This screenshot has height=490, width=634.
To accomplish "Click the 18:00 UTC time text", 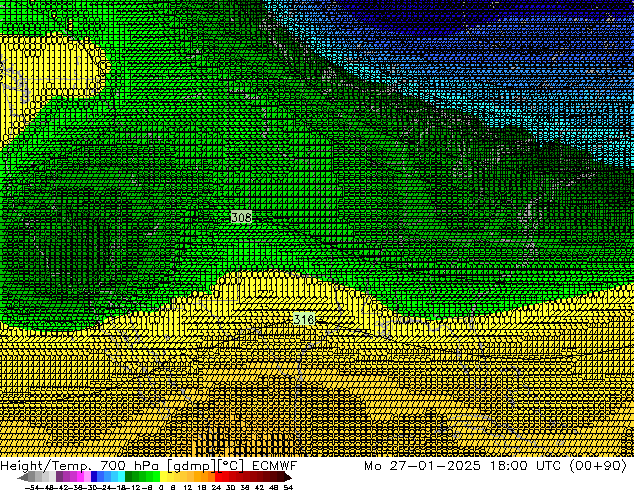I will pyautogui.click(x=526, y=466).
